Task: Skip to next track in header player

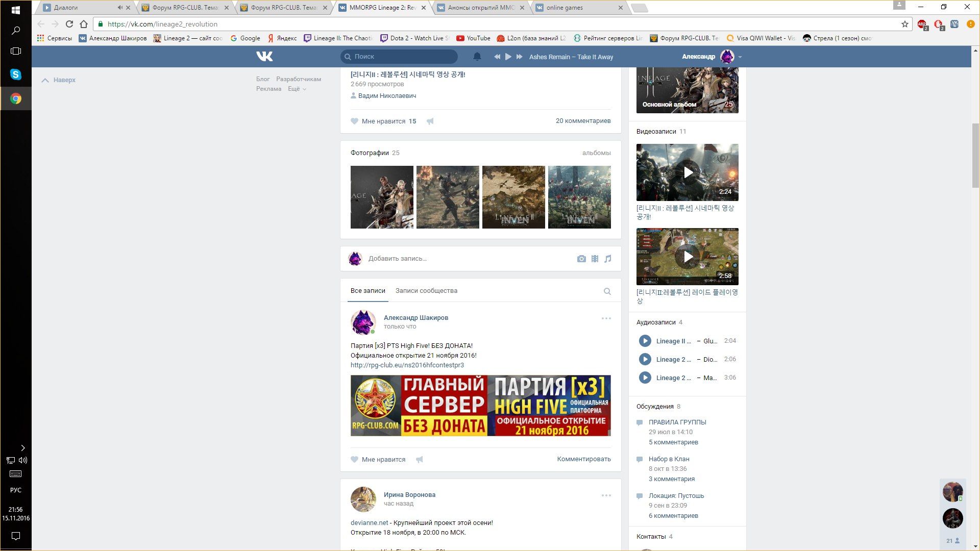Action: tap(520, 57)
